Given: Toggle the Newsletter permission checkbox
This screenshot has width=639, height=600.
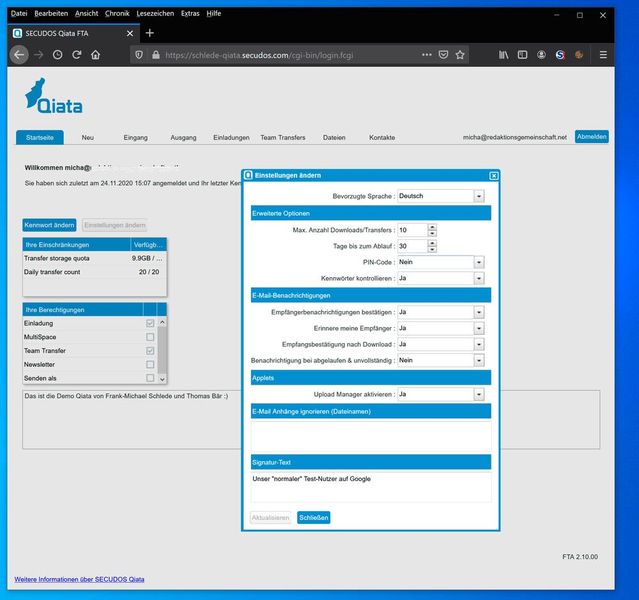Looking at the screenshot, I should point(150,364).
